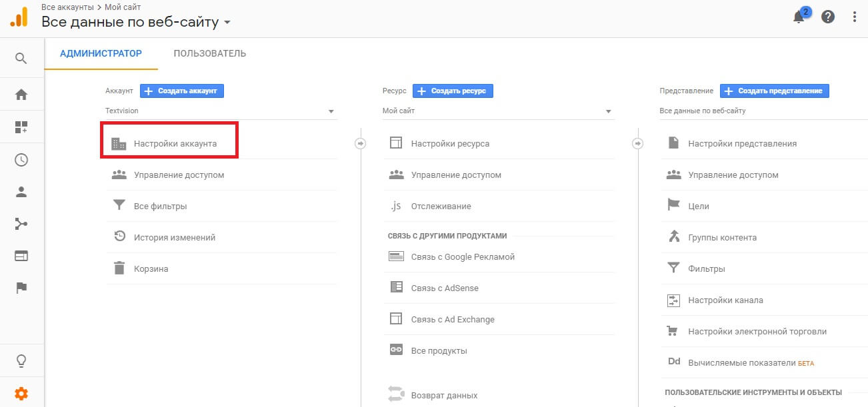Screen dimensions: 868x407
Task: Click the Создать ресурс button
Action: (453, 91)
